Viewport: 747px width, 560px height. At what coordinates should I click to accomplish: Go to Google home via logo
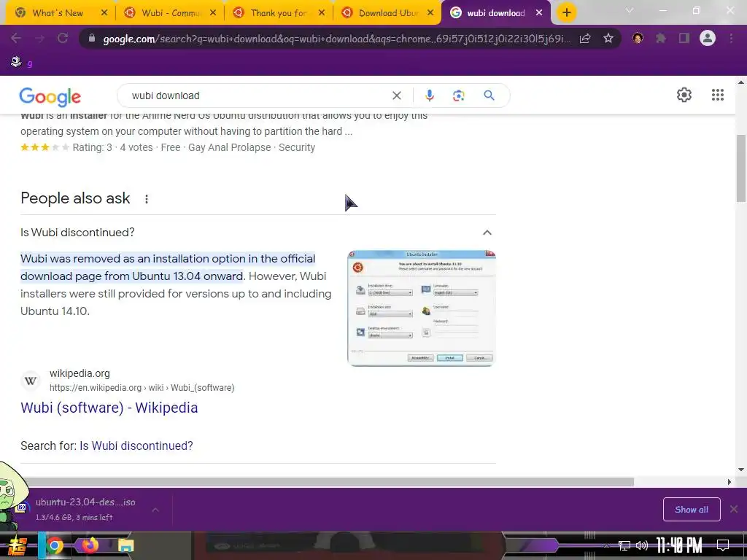[x=50, y=97]
